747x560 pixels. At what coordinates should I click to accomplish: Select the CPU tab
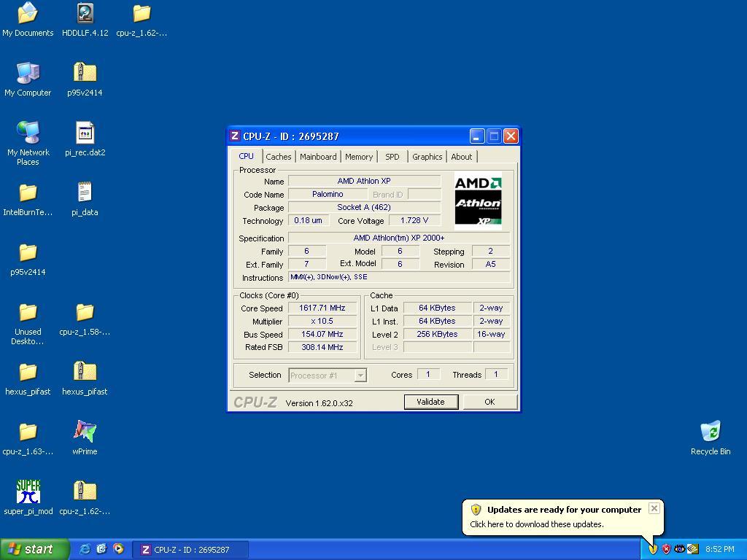(247, 156)
